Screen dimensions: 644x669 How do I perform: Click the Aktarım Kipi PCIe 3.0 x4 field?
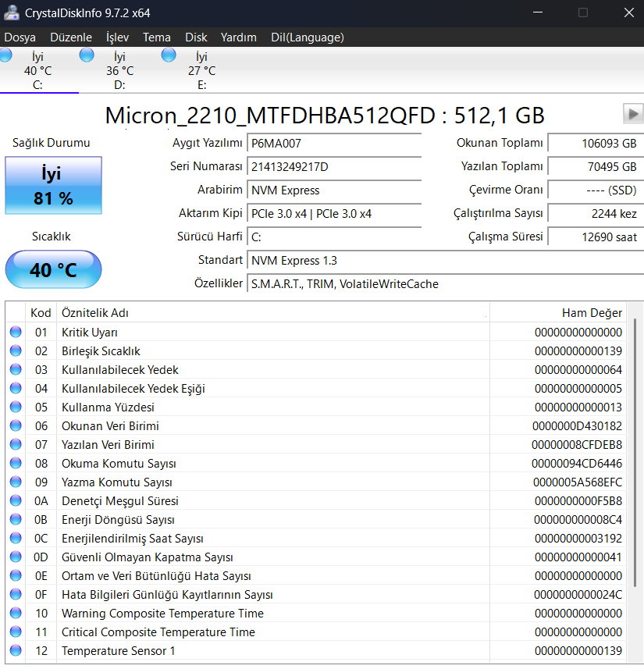tap(334, 214)
